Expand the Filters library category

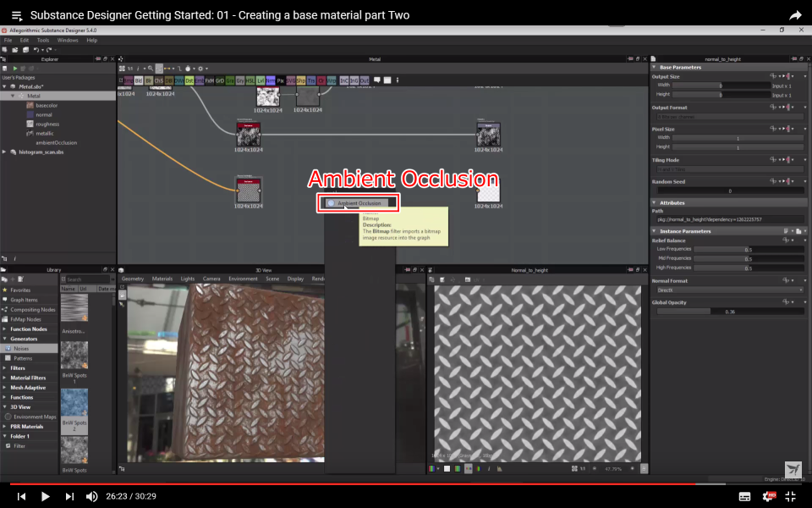point(5,368)
